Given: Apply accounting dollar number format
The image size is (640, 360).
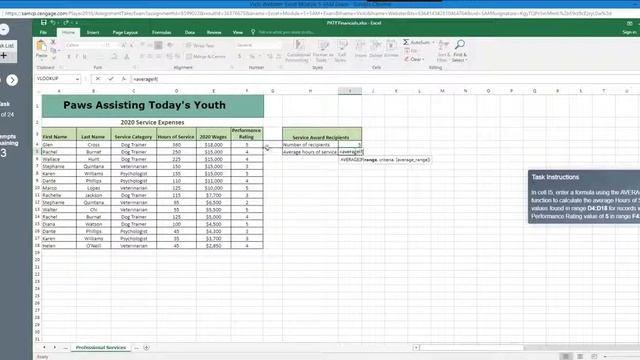Looking at the screenshot, I should (240, 56).
